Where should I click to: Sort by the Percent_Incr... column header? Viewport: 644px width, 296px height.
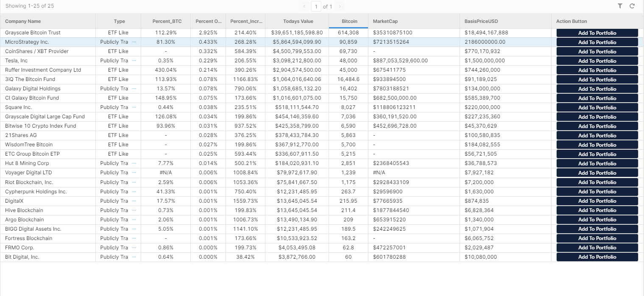click(x=245, y=21)
